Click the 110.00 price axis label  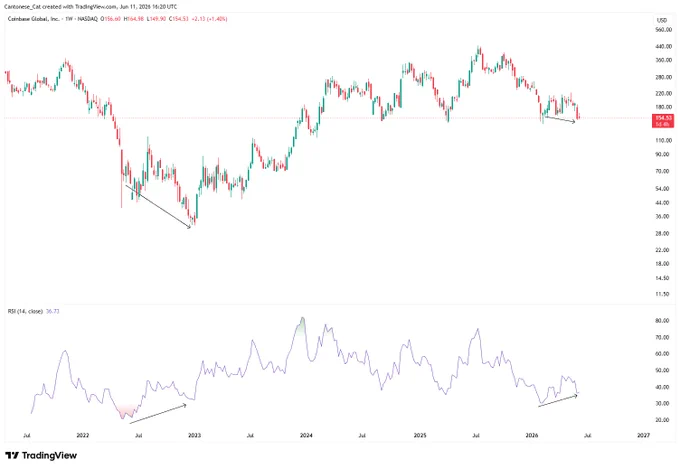tap(664, 141)
